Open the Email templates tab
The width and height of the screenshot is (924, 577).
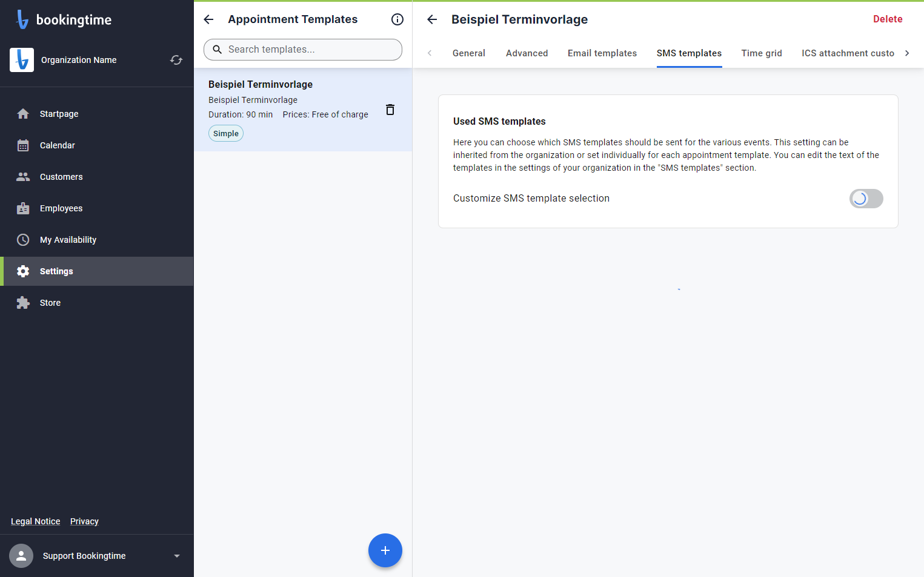(602, 53)
